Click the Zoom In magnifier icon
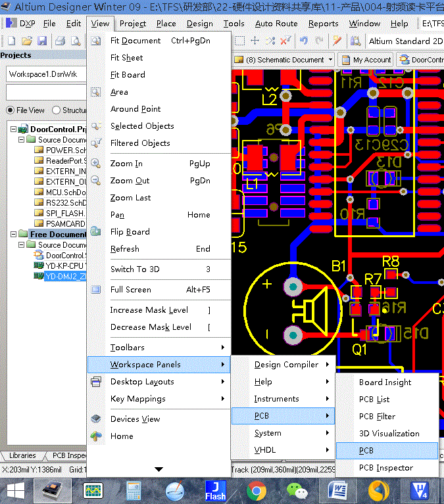 [x=96, y=163]
